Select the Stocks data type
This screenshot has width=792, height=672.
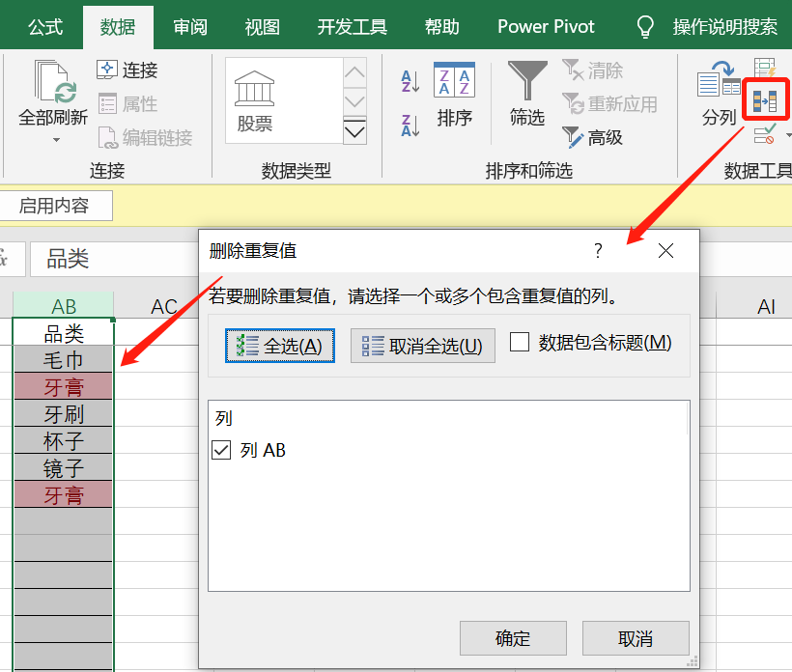click(255, 101)
